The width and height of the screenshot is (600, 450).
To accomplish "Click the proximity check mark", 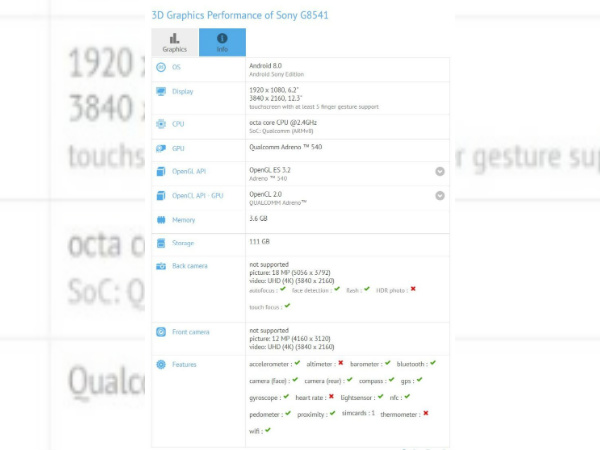I will pyautogui.click(x=333, y=413).
